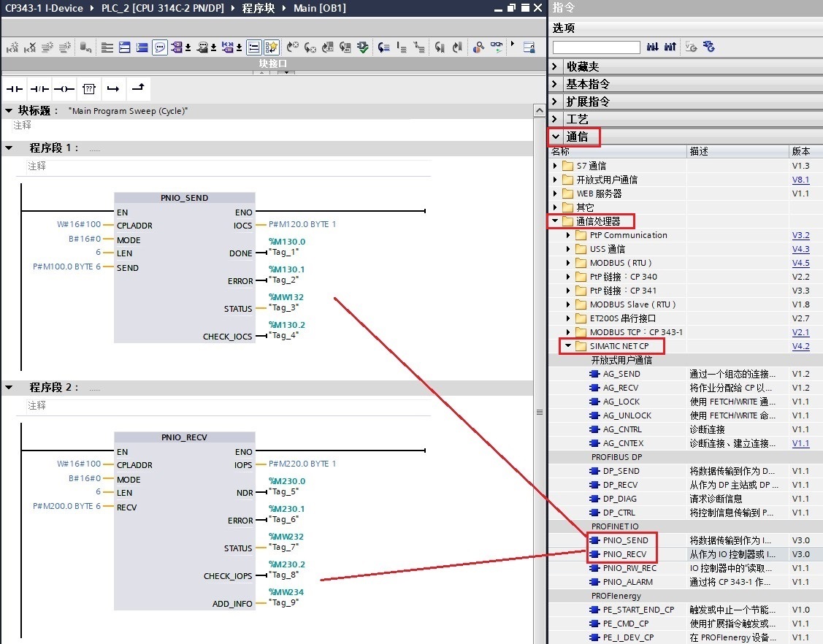Click version link V8.1 for 开放式用户通信
The image size is (823, 644).
800,180
